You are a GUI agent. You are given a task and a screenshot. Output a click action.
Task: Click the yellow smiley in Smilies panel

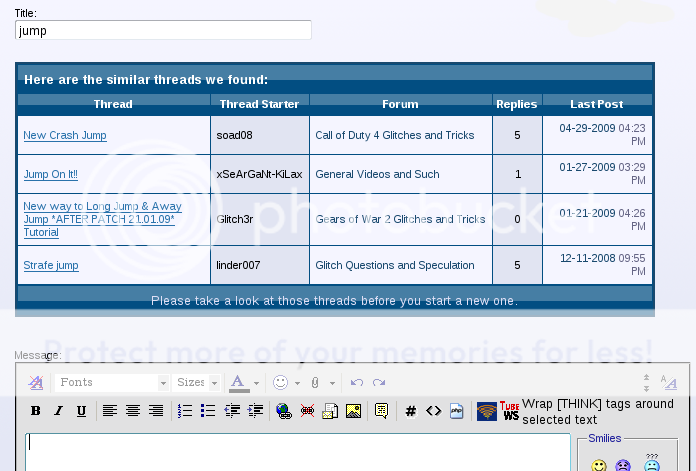(x=599, y=465)
